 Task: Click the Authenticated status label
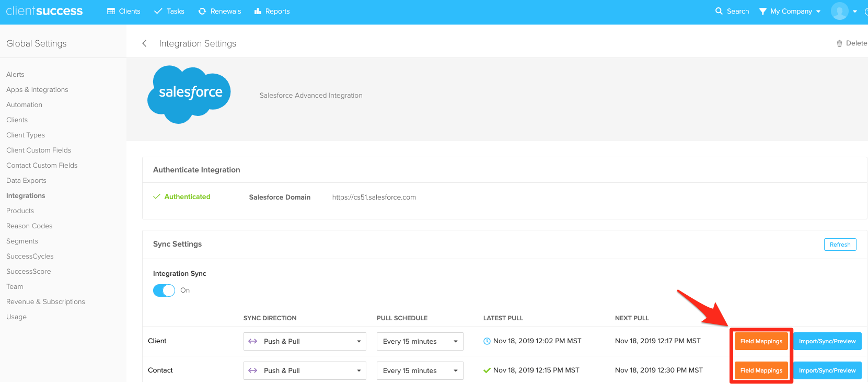pyautogui.click(x=187, y=197)
